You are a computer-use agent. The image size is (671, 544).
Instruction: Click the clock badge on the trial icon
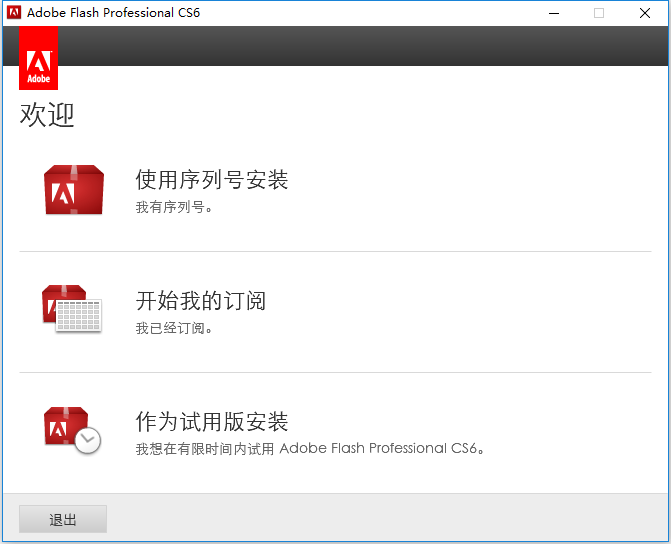click(88, 440)
